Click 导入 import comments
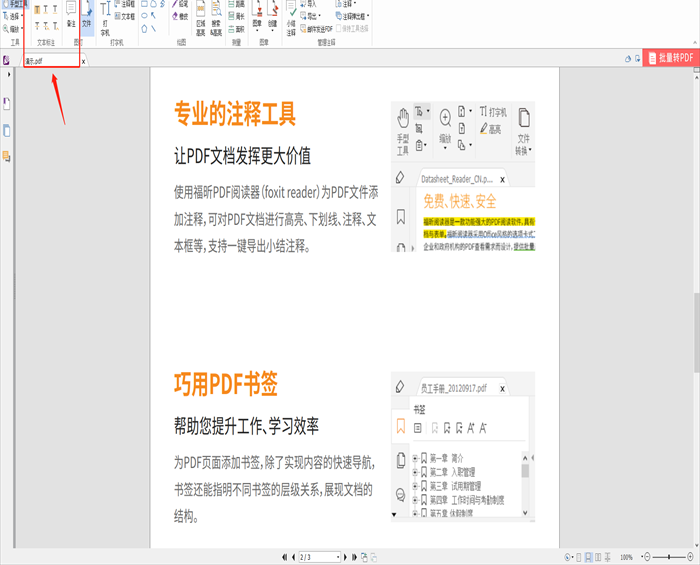 click(x=308, y=4)
